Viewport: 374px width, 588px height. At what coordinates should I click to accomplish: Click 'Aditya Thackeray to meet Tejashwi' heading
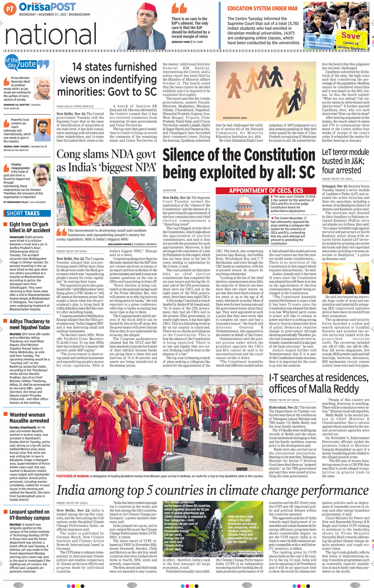[30, 324]
